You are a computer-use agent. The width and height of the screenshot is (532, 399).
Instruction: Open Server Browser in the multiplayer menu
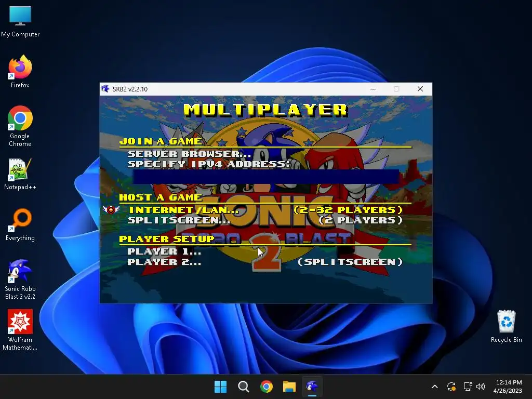189,154
